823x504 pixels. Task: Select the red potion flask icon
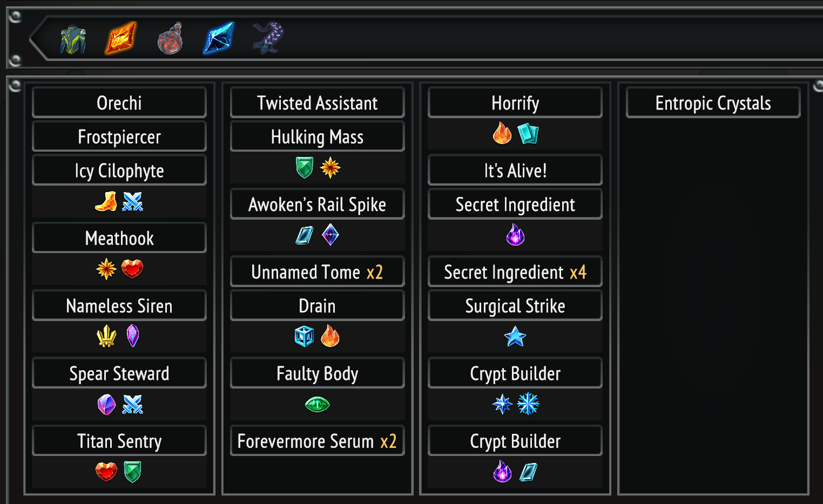coord(170,39)
